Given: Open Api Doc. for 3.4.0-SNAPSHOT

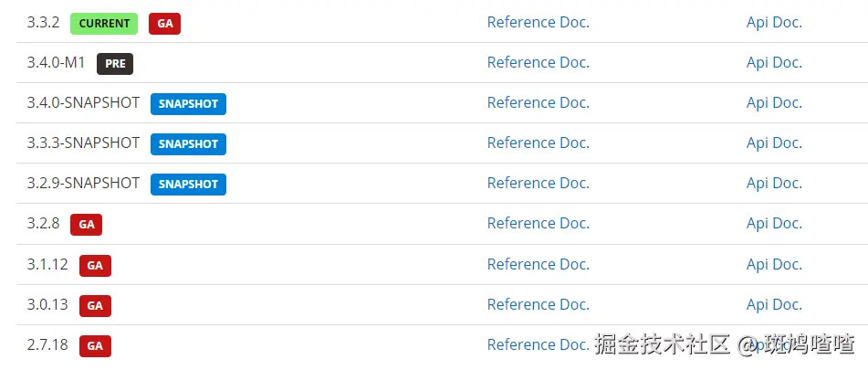Looking at the screenshot, I should pyautogui.click(x=773, y=102).
